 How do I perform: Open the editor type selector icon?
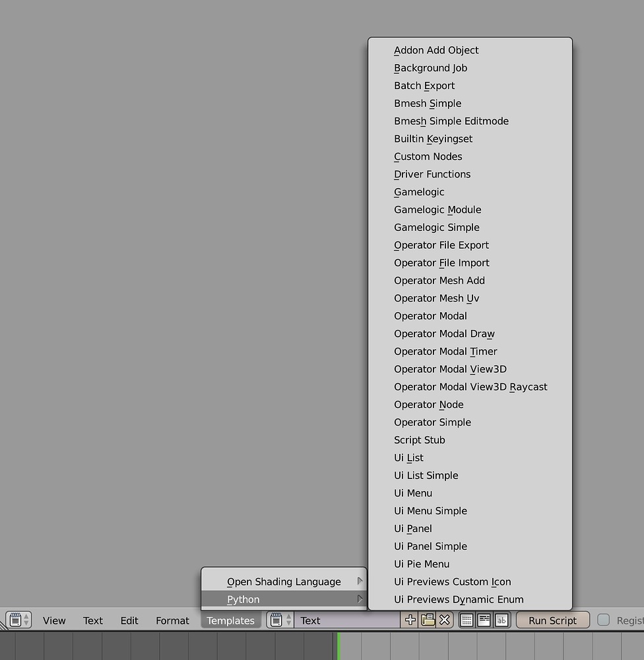[18, 620]
